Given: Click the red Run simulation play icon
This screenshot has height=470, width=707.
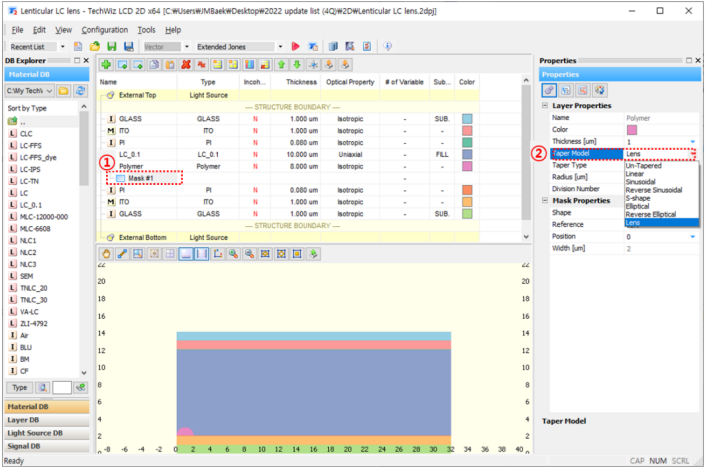Looking at the screenshot, I should coord(295,46).
